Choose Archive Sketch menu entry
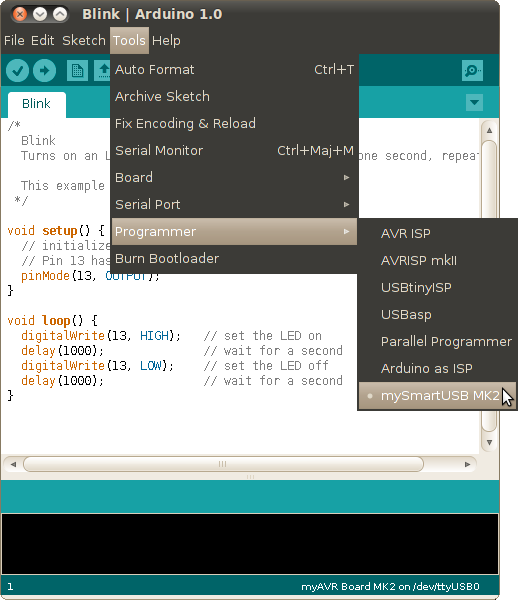 (234, 96)
